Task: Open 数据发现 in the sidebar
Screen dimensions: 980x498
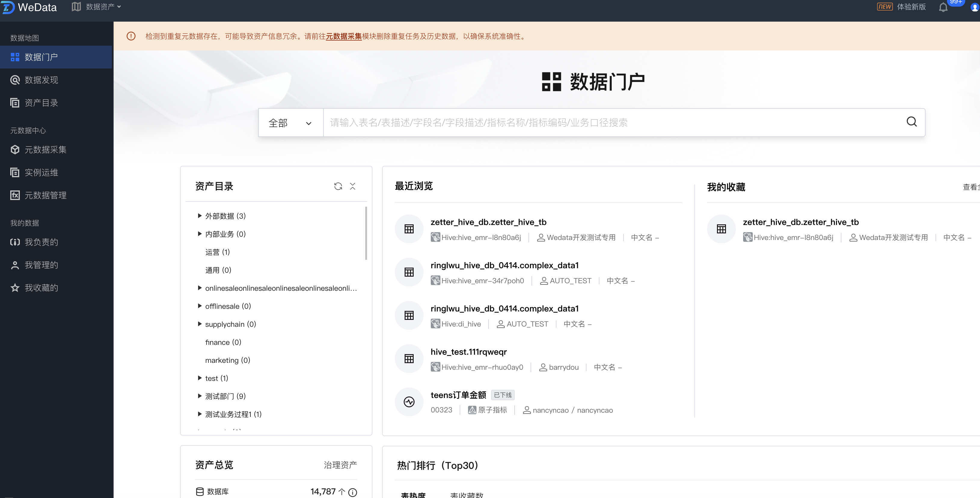Action: click(56, 80)
